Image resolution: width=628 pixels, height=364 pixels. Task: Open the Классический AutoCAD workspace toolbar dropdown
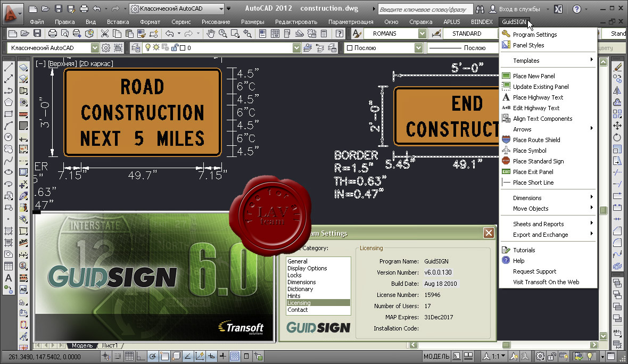pyautogui.click(x=95, y=48)
